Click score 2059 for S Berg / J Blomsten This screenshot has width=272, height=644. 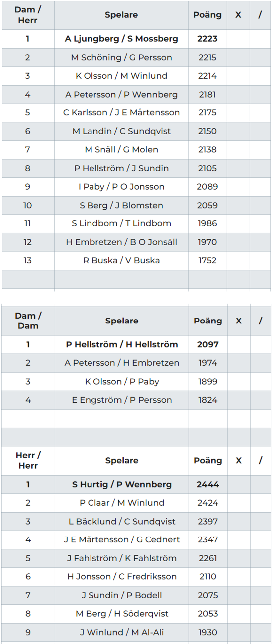tap(207, 205)
